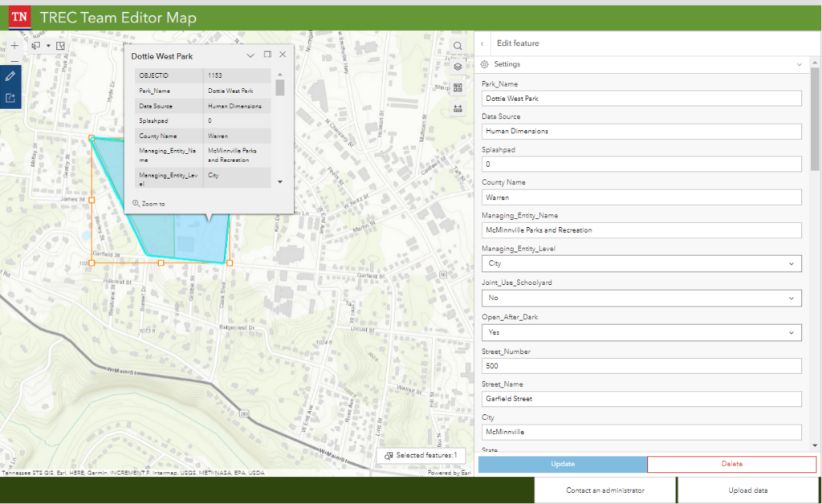822x504 pixels.
Task: Click the Street_Name input field
Action: (x=641, y=399)
